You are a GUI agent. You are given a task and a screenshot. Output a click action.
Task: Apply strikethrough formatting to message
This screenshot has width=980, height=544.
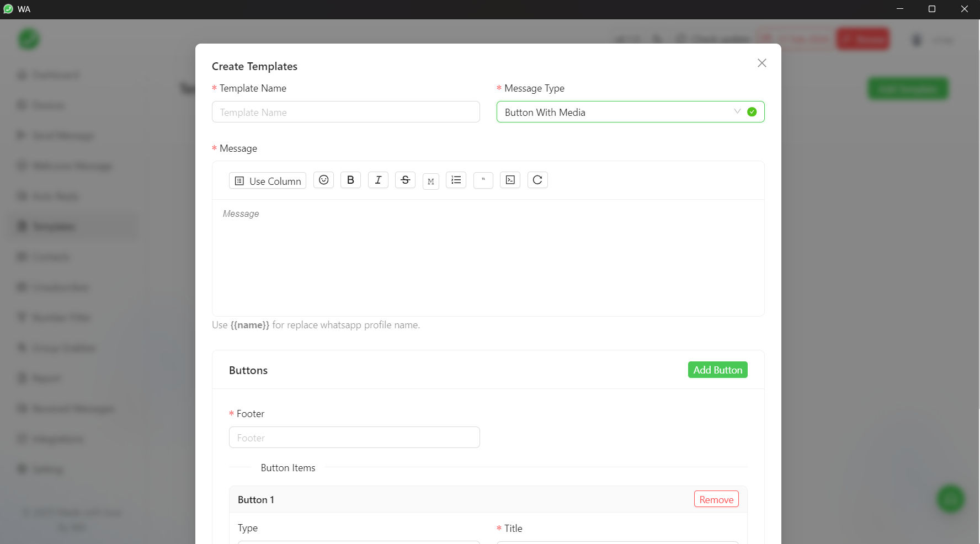[x=405, y=180]
